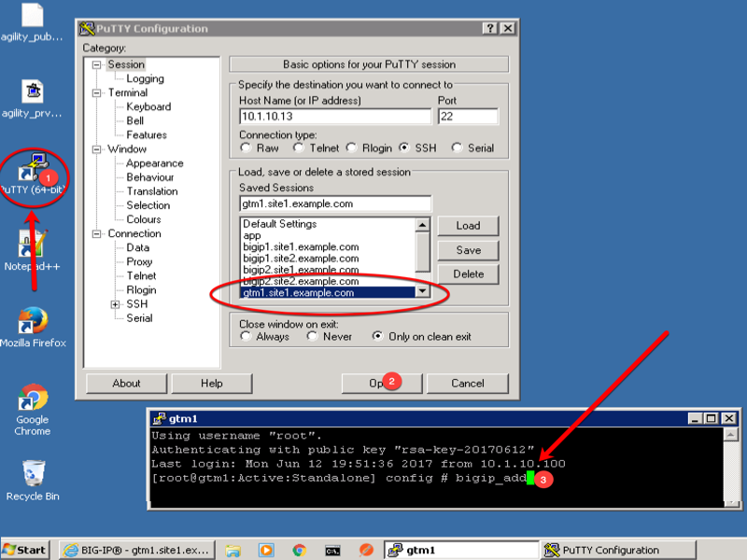Select the Keyboard category
The height and width of the screenshot is (560, 747).
click(148, 106)
